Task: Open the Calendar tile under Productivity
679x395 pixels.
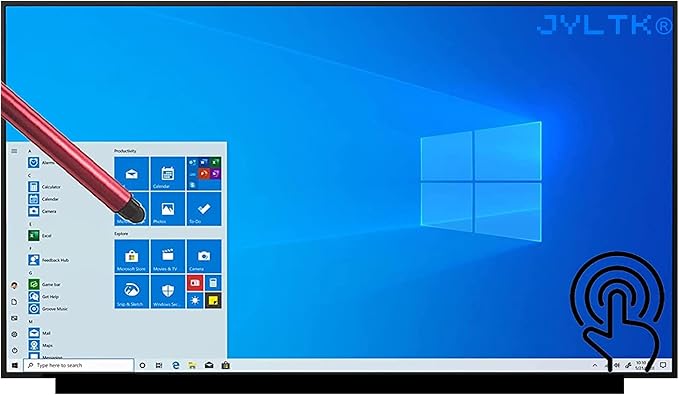Action: [168, 173]
